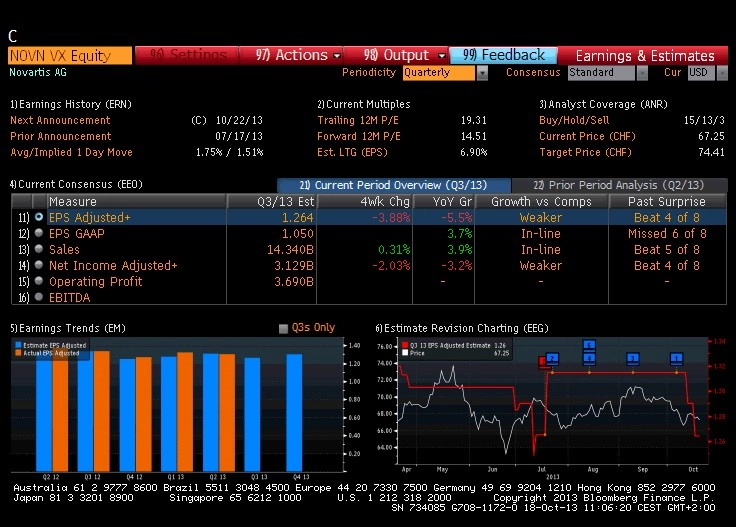The image size is (736, 527).
Task: Click the blue estimate bar above Q3 13
Action: tap(252, 414)
